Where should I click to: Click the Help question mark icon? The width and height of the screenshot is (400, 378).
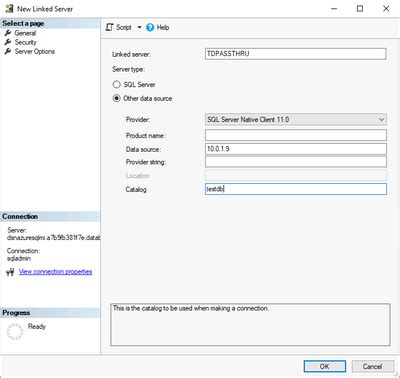(x=150, y=27)
